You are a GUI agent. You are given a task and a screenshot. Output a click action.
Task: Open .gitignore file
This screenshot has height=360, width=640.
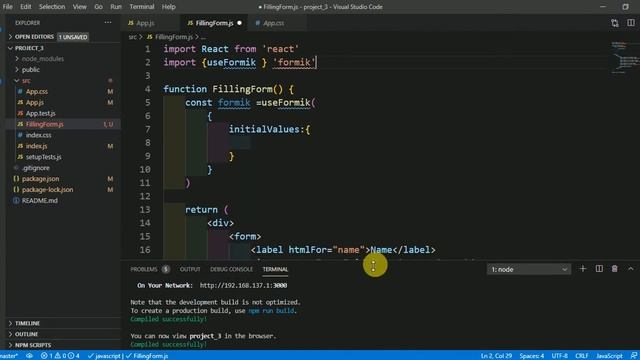tap(36, 168)
